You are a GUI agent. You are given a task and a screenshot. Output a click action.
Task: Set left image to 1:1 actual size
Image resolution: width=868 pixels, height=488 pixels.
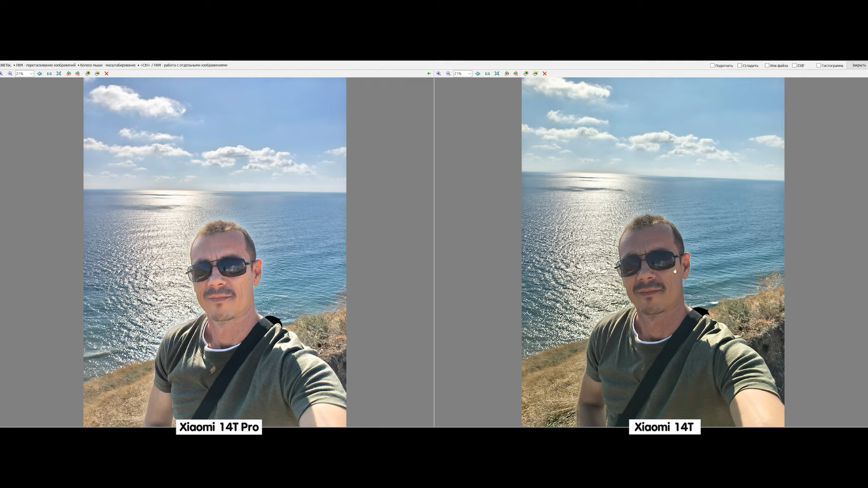(49, 74)
